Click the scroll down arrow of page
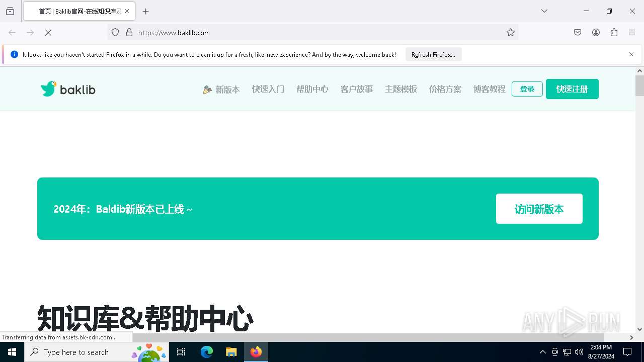 [x=639, y=329]
